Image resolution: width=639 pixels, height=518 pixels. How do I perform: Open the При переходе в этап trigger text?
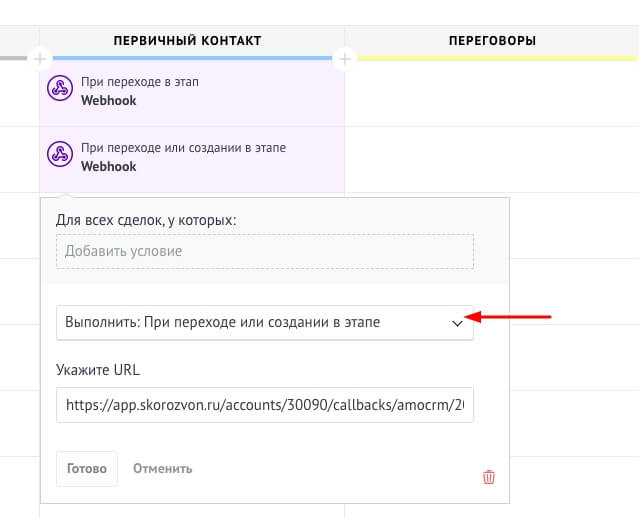(139, 82)
